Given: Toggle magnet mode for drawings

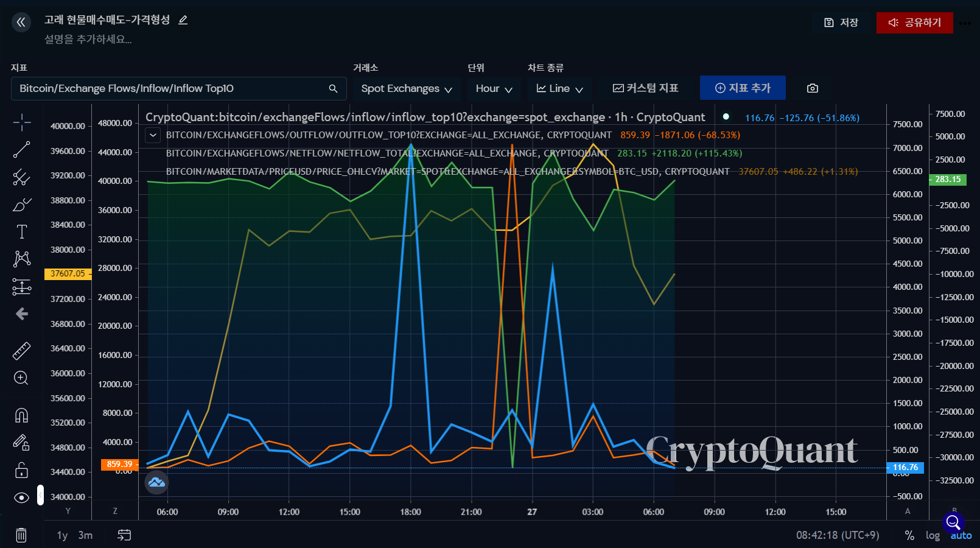Looking at the screenshot, I should [x=21, y=415].
